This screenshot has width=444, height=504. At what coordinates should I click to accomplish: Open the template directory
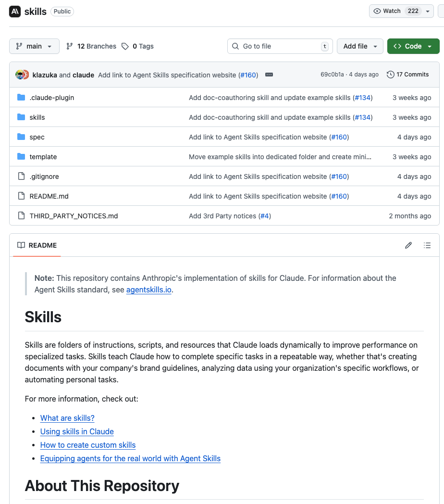click(43, 157)
